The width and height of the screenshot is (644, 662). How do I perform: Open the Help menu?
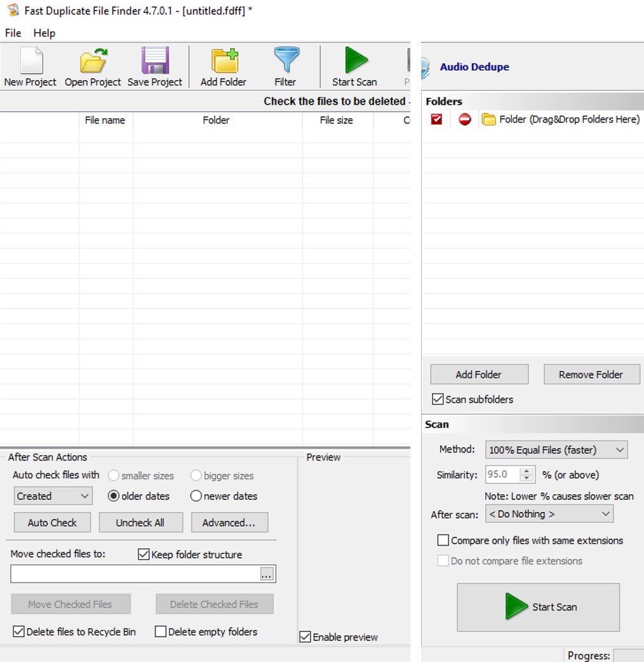point(44,33)
